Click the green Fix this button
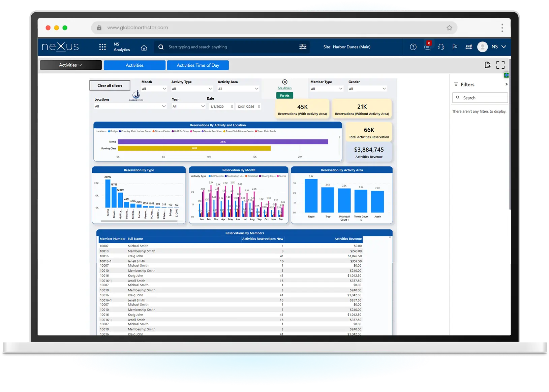Screen dimensions: 549x392 (285, 96)
